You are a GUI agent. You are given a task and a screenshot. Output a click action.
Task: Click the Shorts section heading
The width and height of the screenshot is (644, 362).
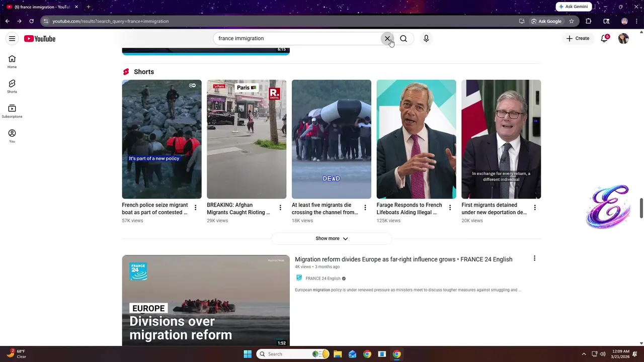144,72
